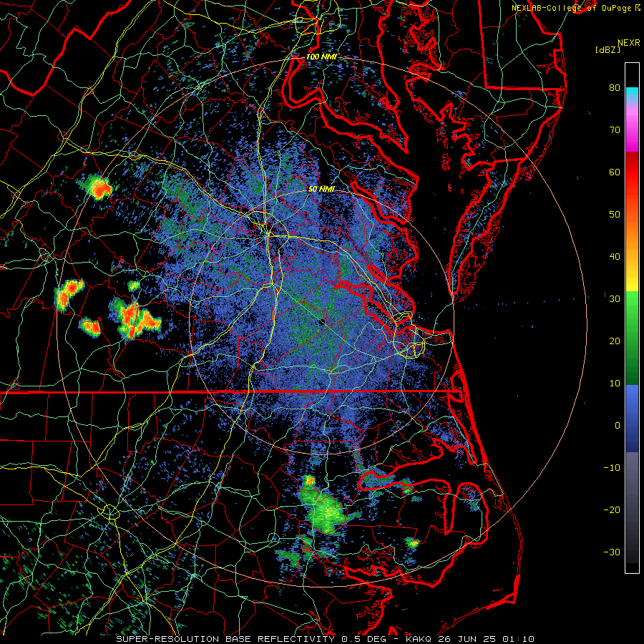Click the 100 NMI range ring label
Screen dimensions: 644x644
pyautogui.click(x=321, y=57)
